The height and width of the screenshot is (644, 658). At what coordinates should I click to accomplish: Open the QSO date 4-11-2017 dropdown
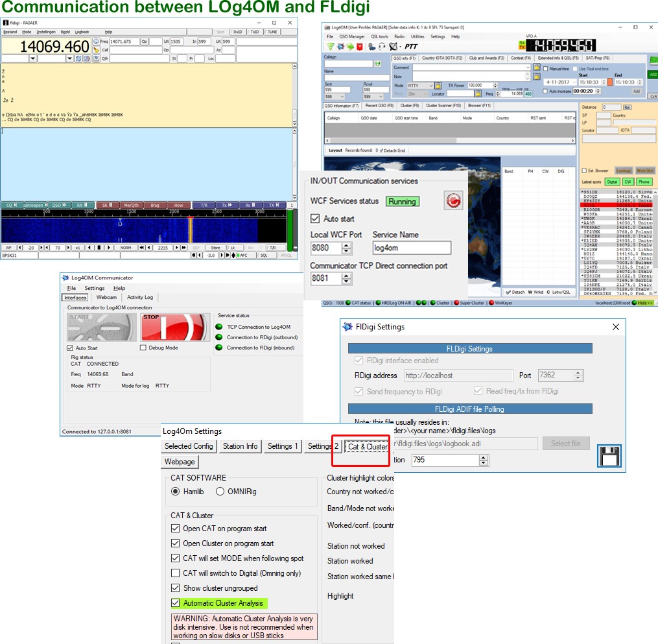[574, 82]
